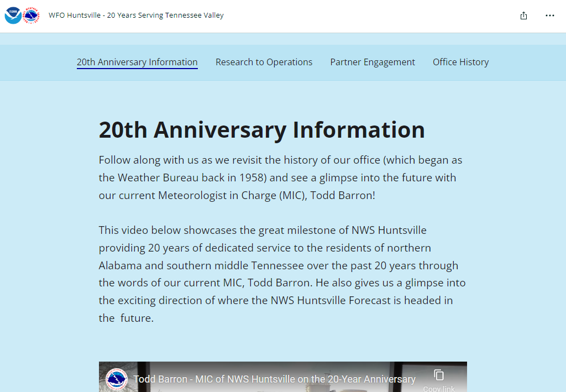Viewport: 566px width, 392px height.
Task: Click the National Weather Service logo
Action: coord(31,15)
